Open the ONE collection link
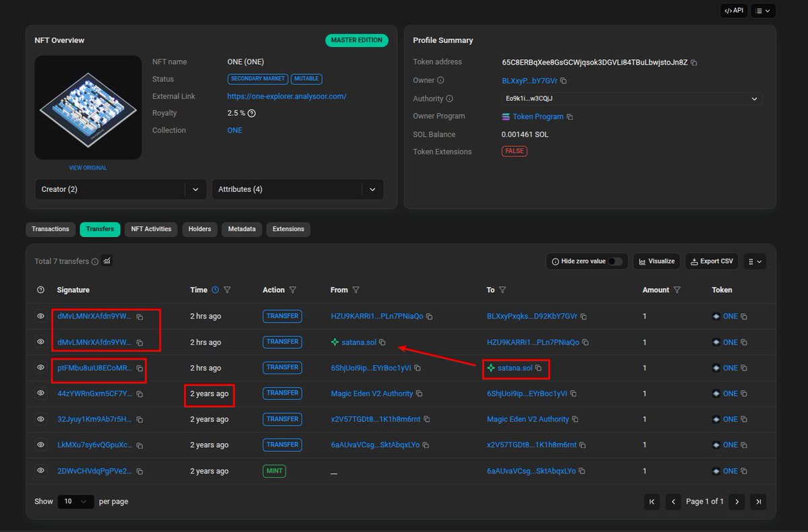808x532 pixels. tap(235, 131)
